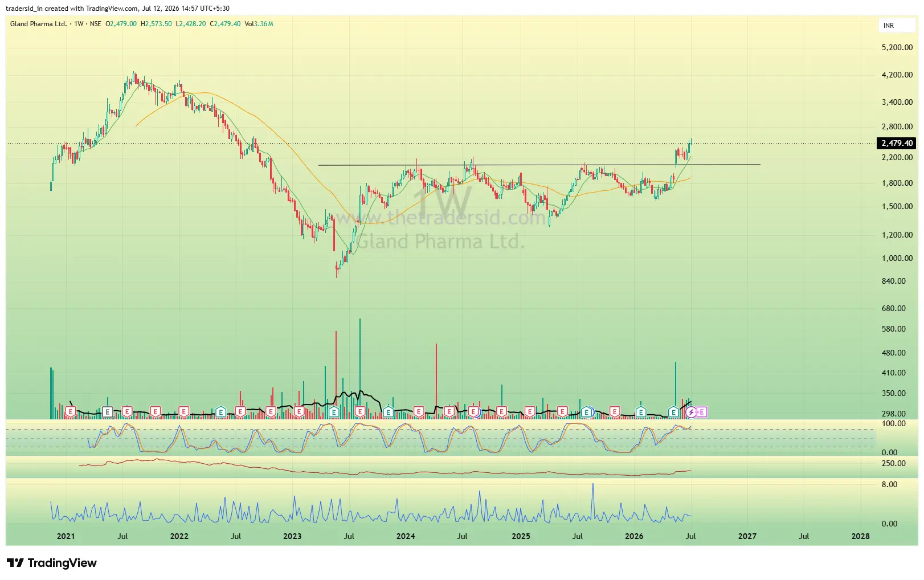Click the 410.00 price axis label

[894, 373]
